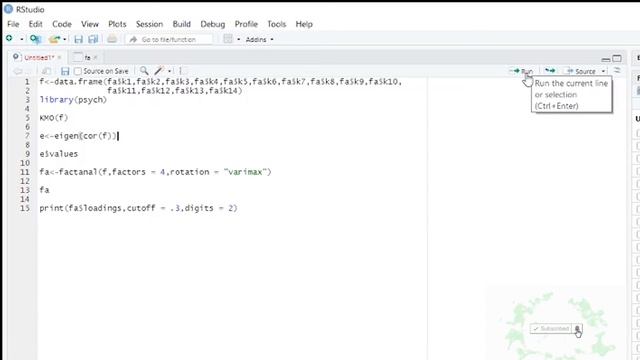The height and width of the screenshot is (360, 640).
Task: Click the print(fa$loadings) line
Action: tap(138, 208)
